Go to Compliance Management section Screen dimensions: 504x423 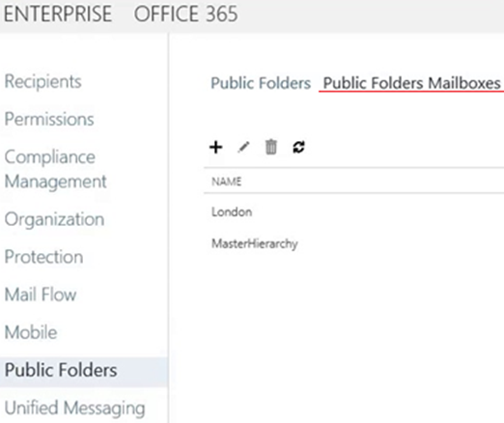[x=55, y=169]
